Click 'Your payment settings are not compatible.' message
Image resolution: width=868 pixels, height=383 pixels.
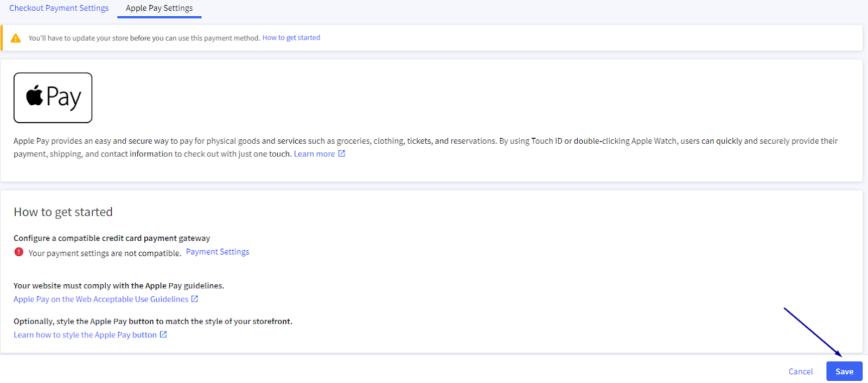click(x=105, y=253)
